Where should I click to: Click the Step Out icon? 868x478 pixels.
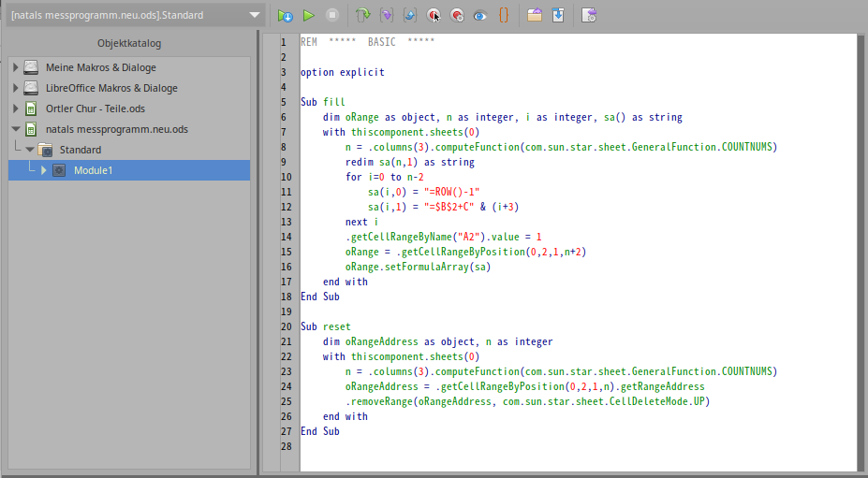409,16
